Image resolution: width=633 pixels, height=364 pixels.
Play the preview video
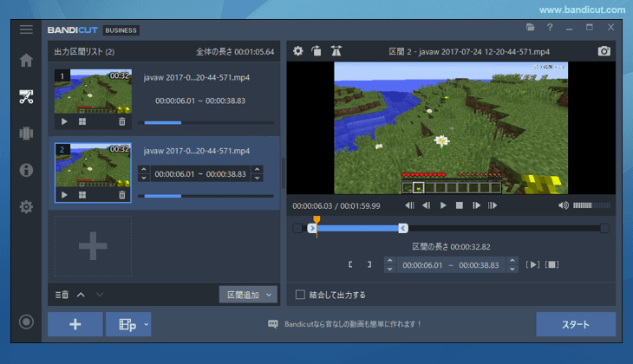443,205
